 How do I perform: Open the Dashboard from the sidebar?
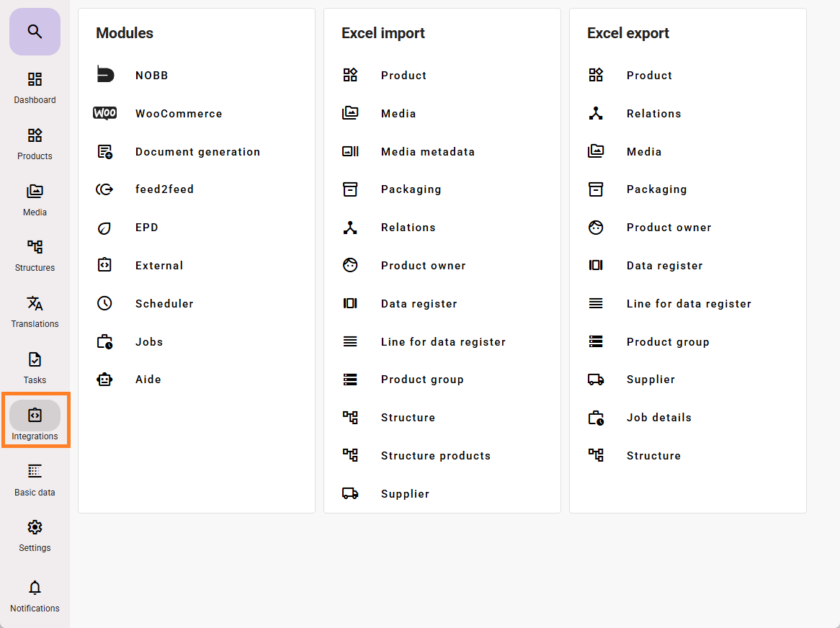pyautogui.click(x=35, y=87)
